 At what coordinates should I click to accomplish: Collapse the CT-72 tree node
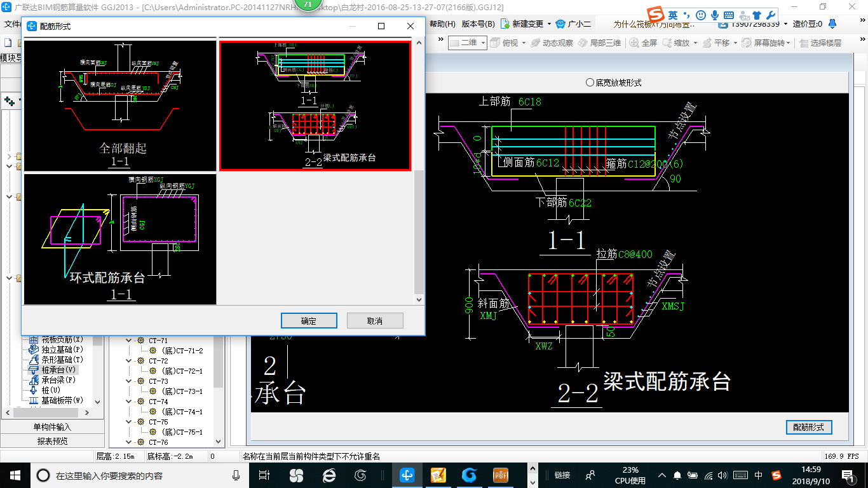coord(129,361)
